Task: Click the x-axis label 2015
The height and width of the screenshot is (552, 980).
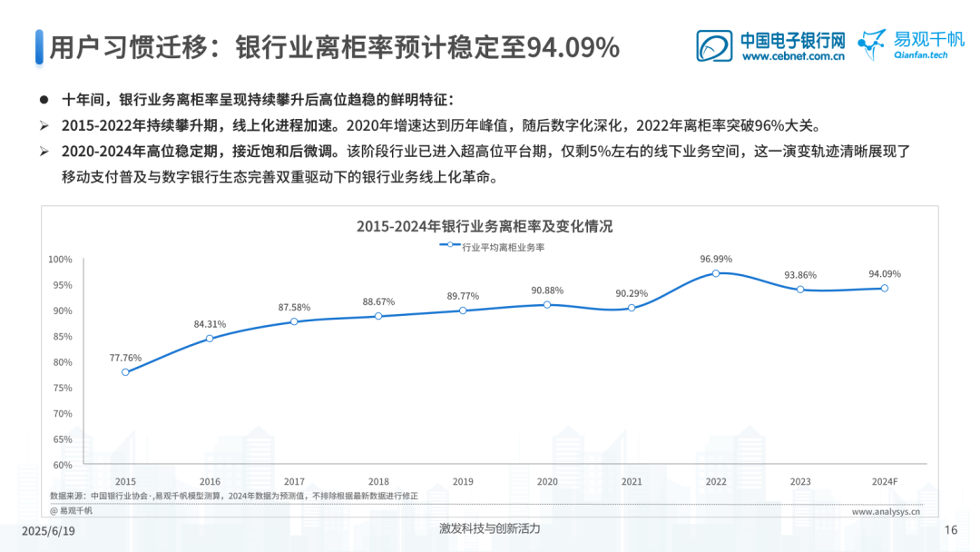Action: (125, 481)
